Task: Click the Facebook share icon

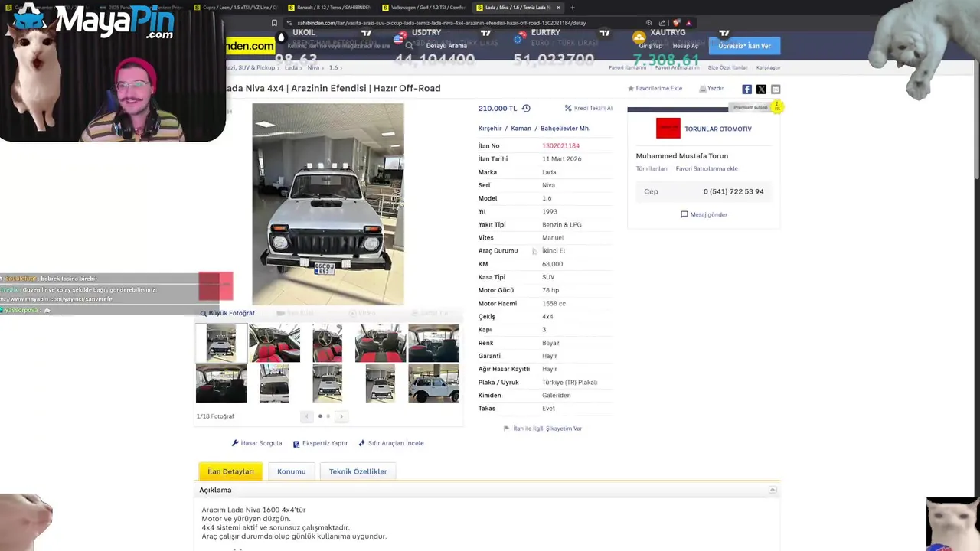Action: click(x=747, y=90)
